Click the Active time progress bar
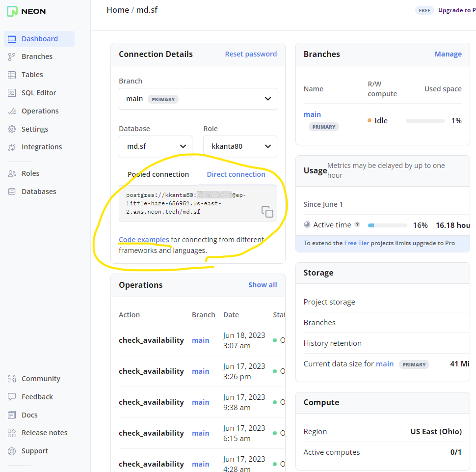 coord(387,225)
